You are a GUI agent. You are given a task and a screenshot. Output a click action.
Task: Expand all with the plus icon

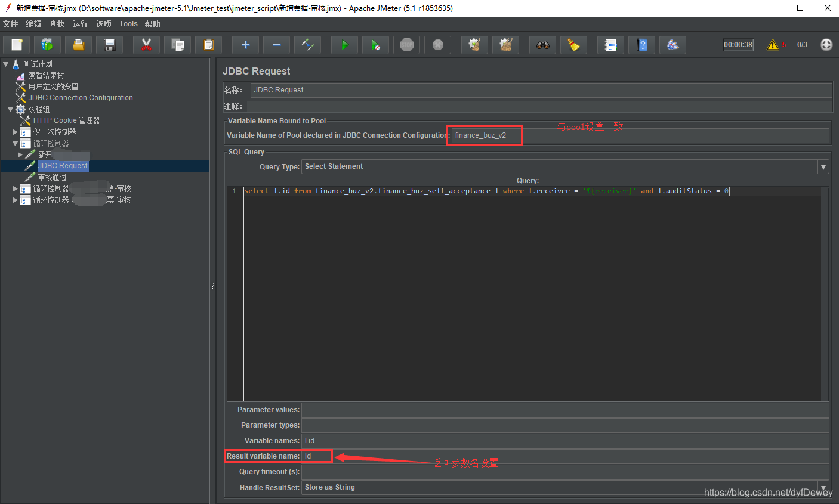pos(245,45)
